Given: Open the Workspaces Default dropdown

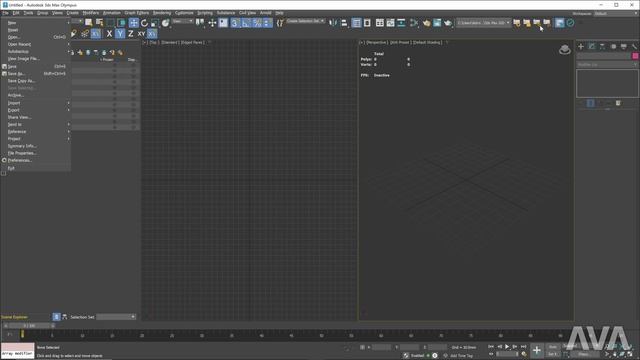Looking at the screenshot, I should [x=616, y=13].
